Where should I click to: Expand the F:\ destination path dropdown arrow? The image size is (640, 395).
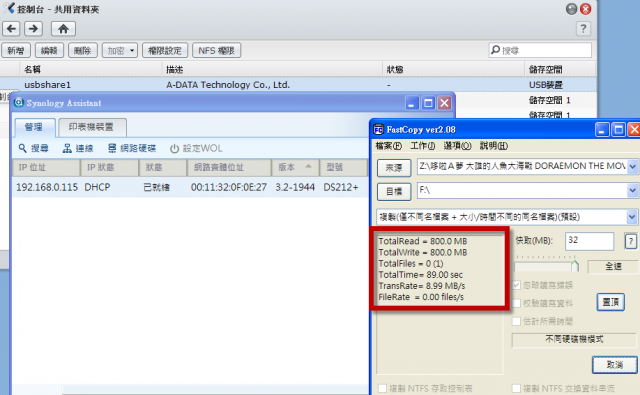tap(632, 190)
